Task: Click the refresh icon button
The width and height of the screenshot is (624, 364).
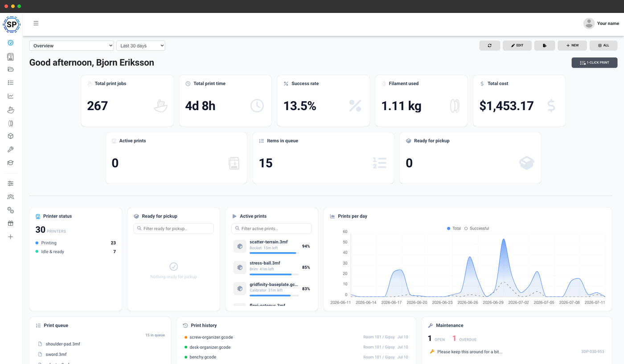Action: point(490,45)
